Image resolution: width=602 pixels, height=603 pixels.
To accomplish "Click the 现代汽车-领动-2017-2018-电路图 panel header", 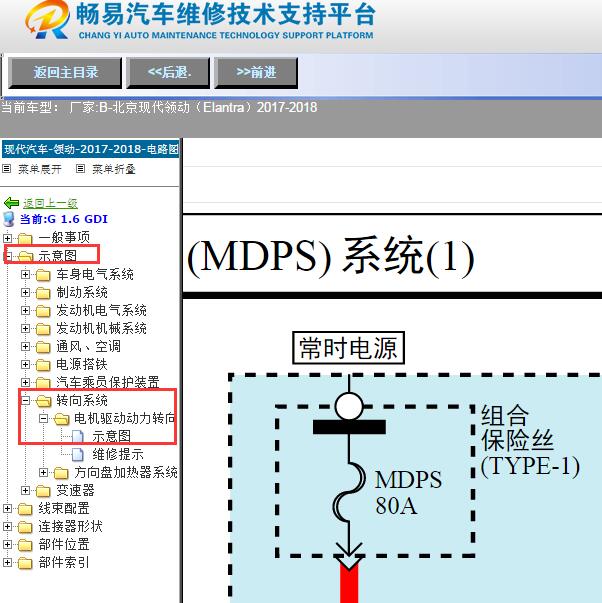I will click(91, 149).
